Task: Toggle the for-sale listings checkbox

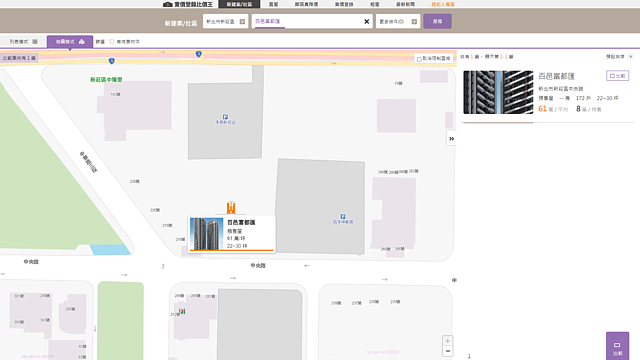Action: (112, 42)
